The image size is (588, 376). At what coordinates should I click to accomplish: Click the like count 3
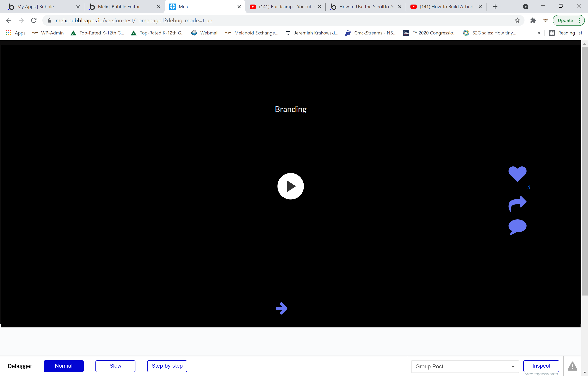click(528, 187)
